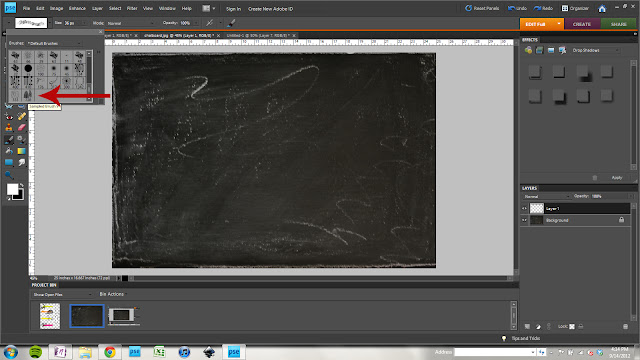
Task: Choose the Zoom magnifier tool
Action: [x=9, y=175]
